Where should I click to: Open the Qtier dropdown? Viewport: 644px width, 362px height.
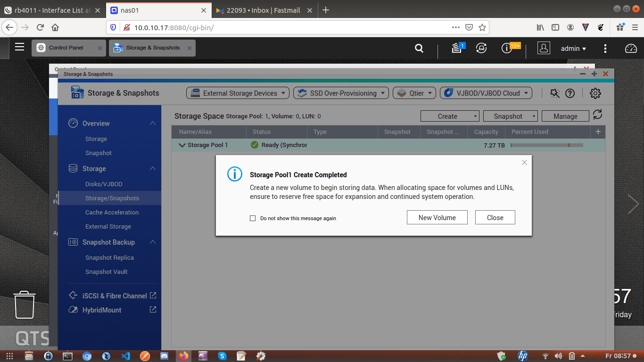(x=414, y=93)
